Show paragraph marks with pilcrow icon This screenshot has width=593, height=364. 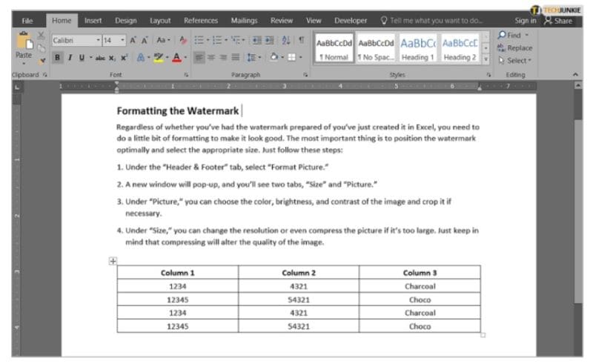[302, 40]
